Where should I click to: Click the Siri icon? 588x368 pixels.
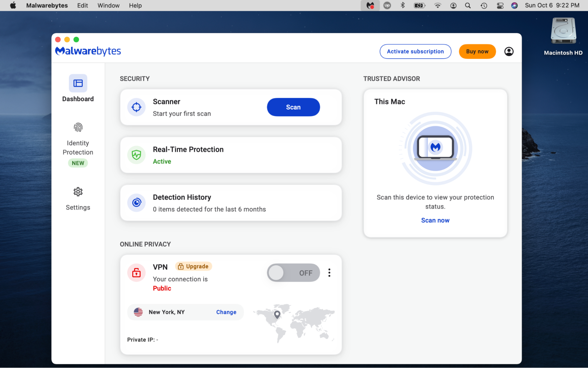pyautogui.click(x=514, y=5)
